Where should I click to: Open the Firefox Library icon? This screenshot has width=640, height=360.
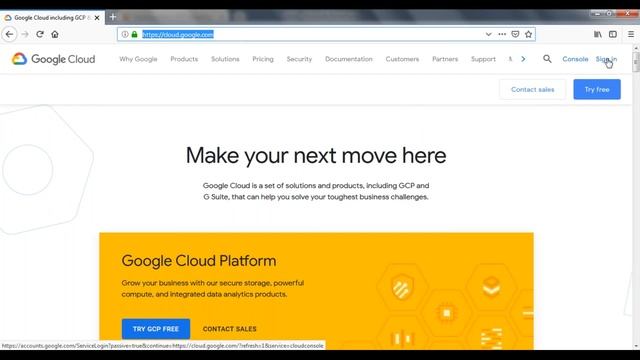tap(598, 34)
